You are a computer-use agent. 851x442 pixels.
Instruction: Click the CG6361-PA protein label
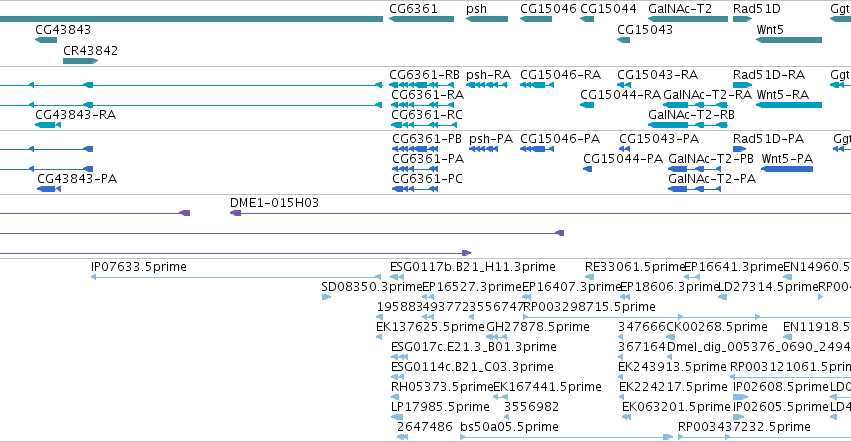point(428,159)
